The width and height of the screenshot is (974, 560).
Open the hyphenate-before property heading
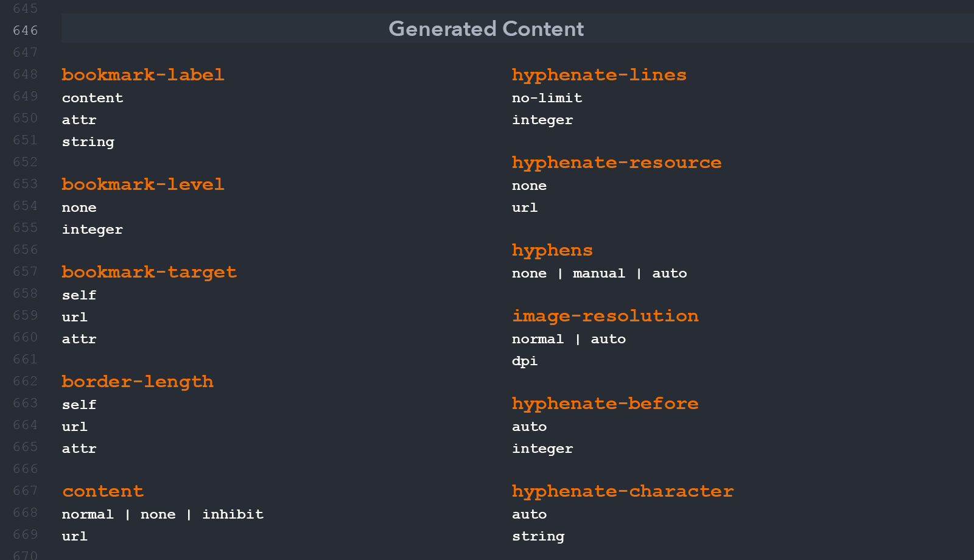pos(605,404)
